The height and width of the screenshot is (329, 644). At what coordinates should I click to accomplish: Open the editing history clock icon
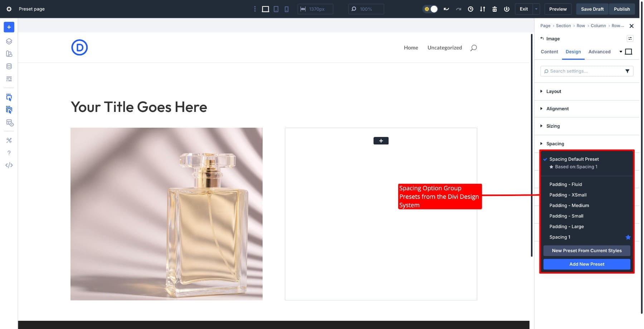tap(470, 9)
